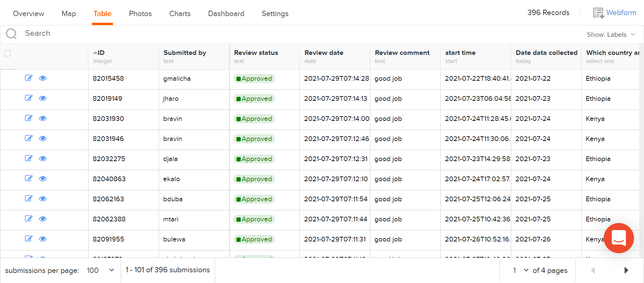644x283 pixels.
Task: Go to the Dashboard tab
Action: click(226, 14)
